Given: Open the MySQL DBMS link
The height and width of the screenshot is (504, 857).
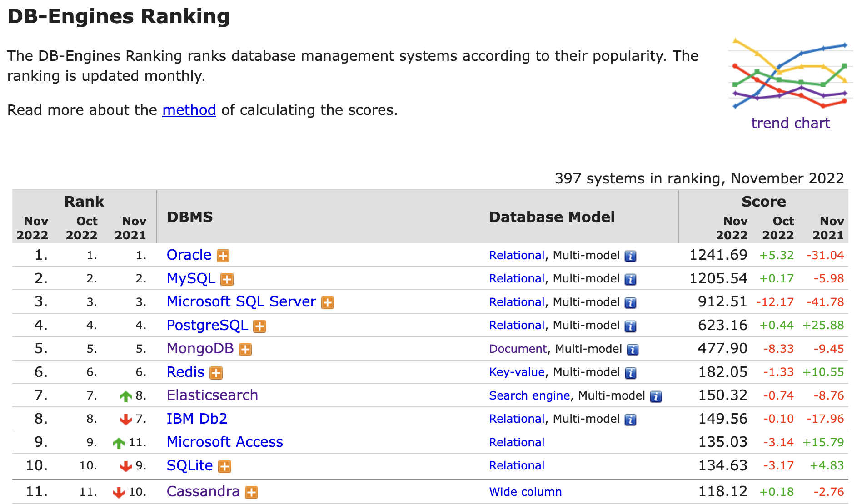Looking at the screenshot, I should click(x=191, y=278).
